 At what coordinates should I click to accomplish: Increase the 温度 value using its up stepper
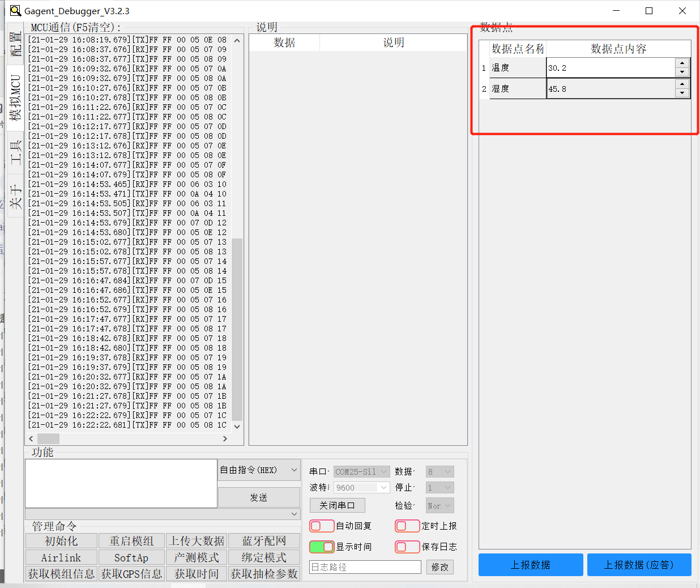pos(684,63)
